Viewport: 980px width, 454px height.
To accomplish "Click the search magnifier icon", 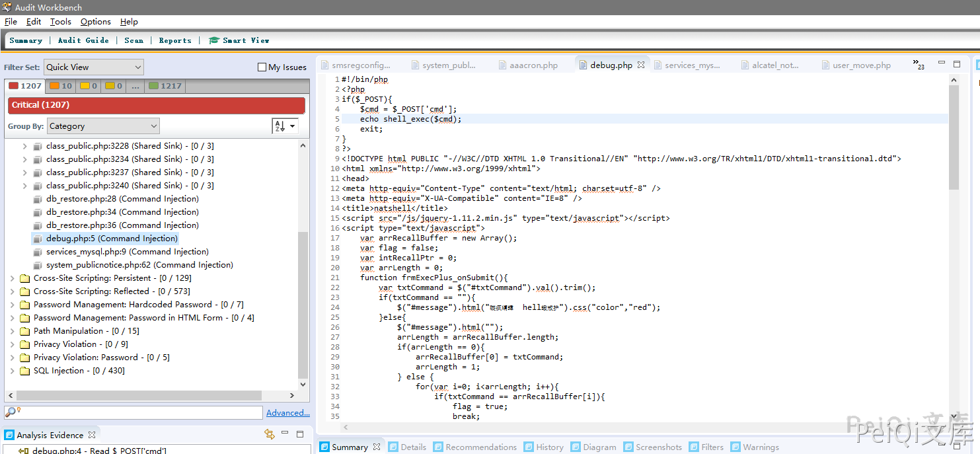I will pyautogui.click(x=11, y=412).
